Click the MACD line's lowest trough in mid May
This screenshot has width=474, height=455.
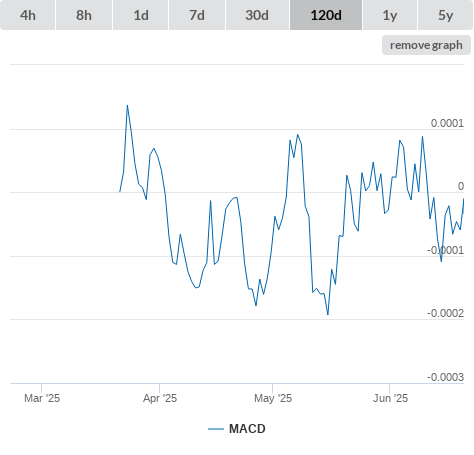click(x=328, y=314)
